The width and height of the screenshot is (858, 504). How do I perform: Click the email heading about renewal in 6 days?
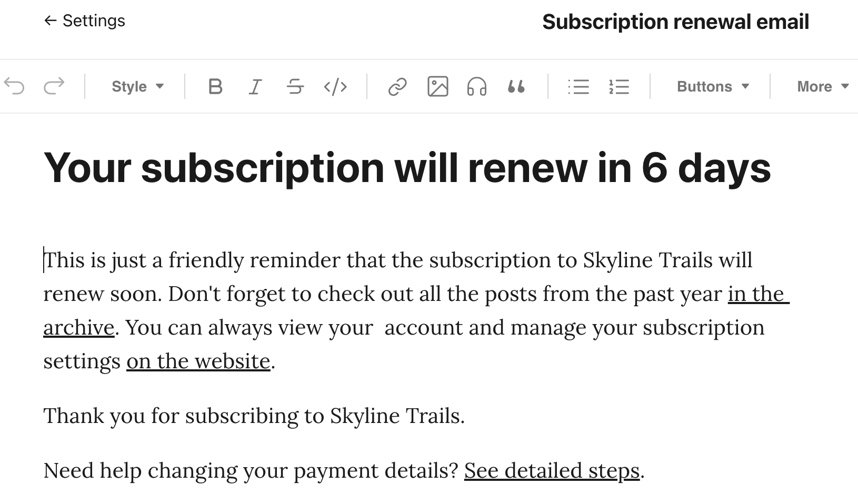point(407,168)
